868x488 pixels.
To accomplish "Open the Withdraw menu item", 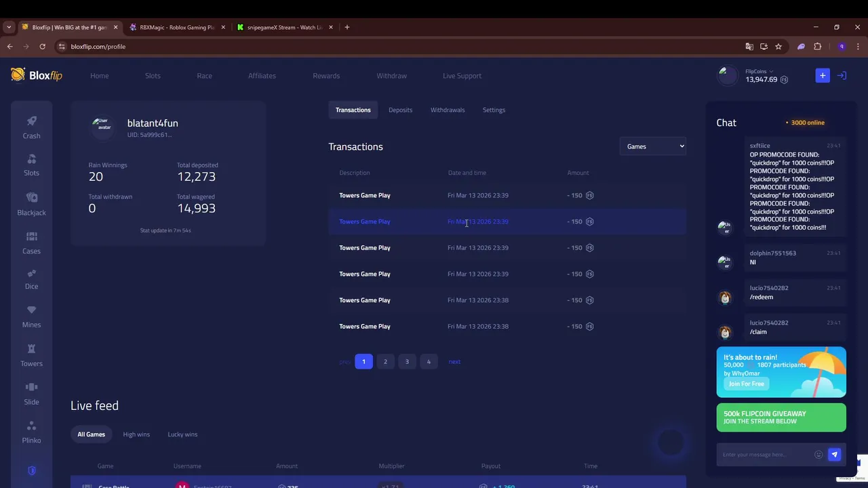I will tap(392, 76).
